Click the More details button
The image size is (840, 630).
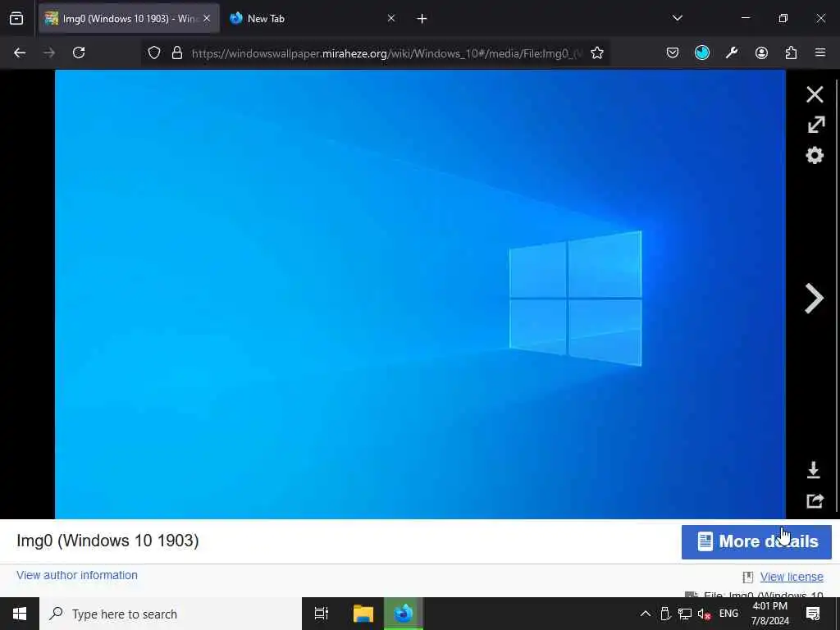pos(756,541)
